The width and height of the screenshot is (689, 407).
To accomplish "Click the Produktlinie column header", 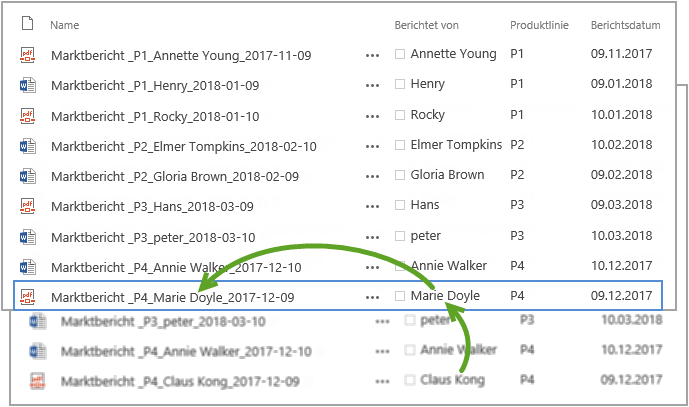I will pos(539,25).
